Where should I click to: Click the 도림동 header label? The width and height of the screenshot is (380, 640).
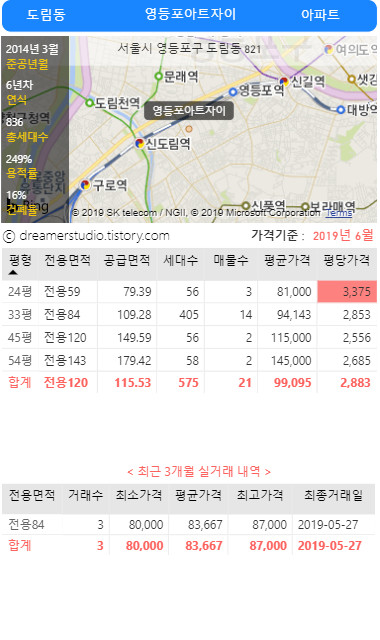pos(46,15)
